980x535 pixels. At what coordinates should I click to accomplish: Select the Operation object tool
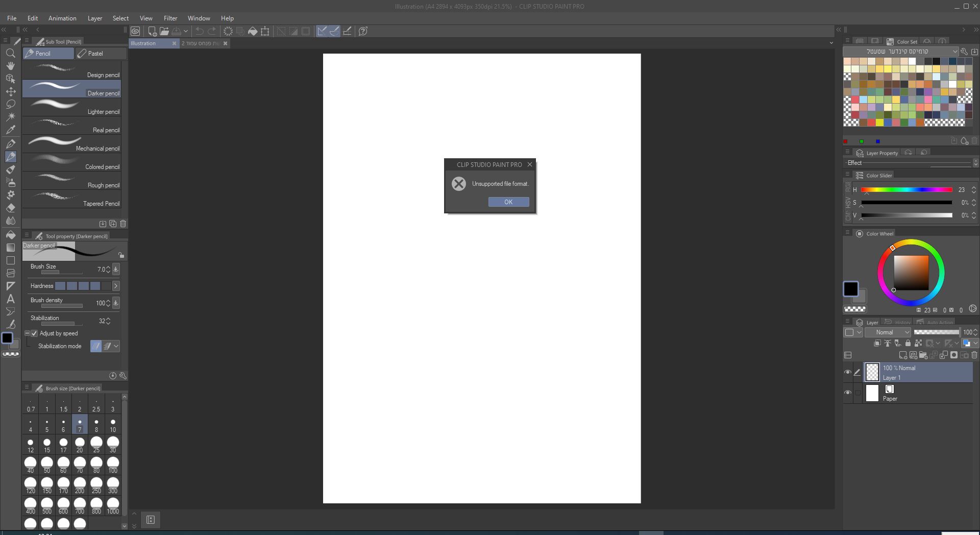click(10, 79)
